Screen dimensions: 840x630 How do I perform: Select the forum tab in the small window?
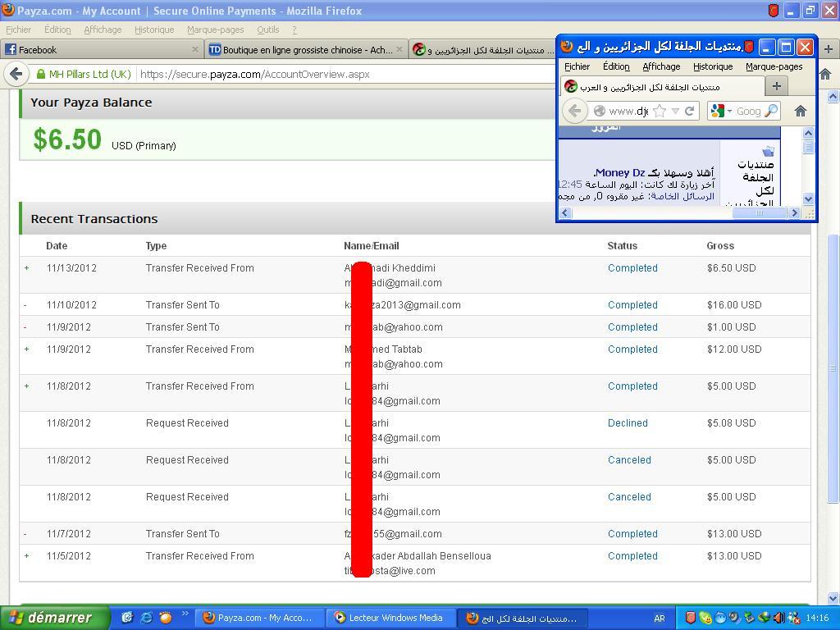pyautogui.click(x=662, y=86)
